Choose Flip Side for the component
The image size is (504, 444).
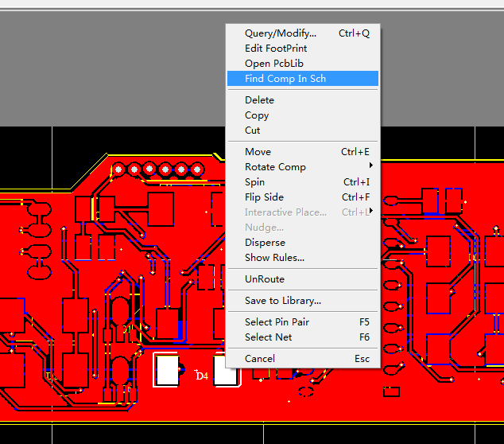pyautogui.click(x=264, y=197)
